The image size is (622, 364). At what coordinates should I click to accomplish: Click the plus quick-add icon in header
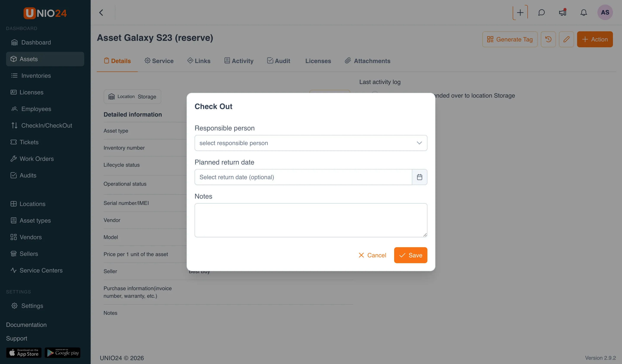click(x=520, y=12)
